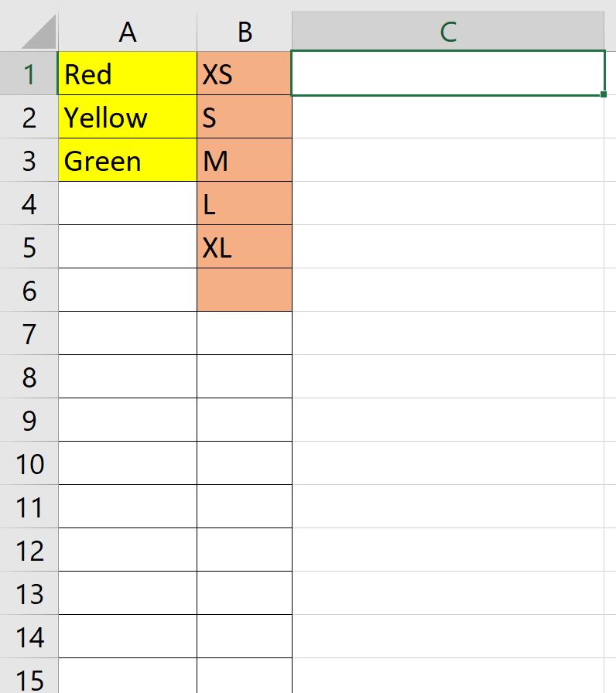
Task: Select column C header
Action: 447,32
